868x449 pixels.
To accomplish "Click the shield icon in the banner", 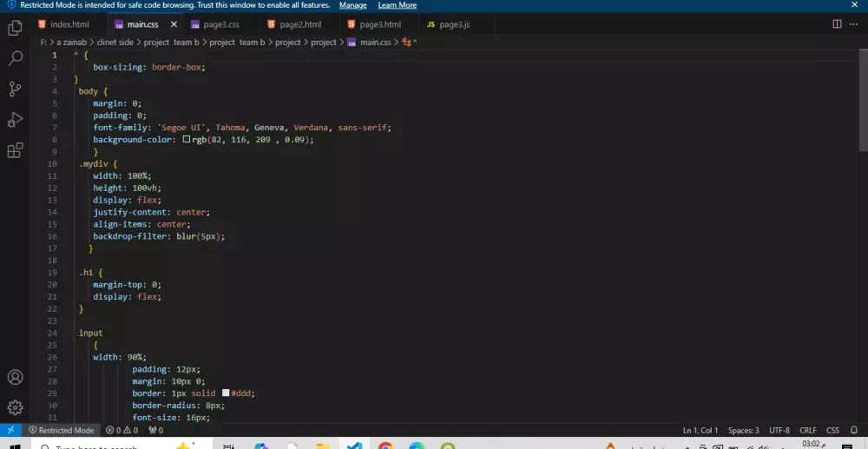I will [11, 5].
